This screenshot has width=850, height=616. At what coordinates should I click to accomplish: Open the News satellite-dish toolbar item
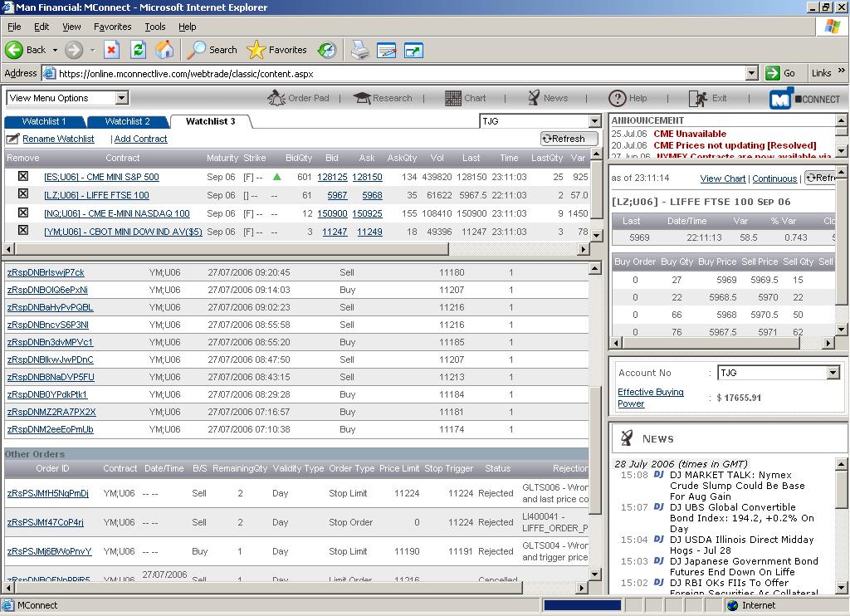pyautogui.click(x=548, y=98)
